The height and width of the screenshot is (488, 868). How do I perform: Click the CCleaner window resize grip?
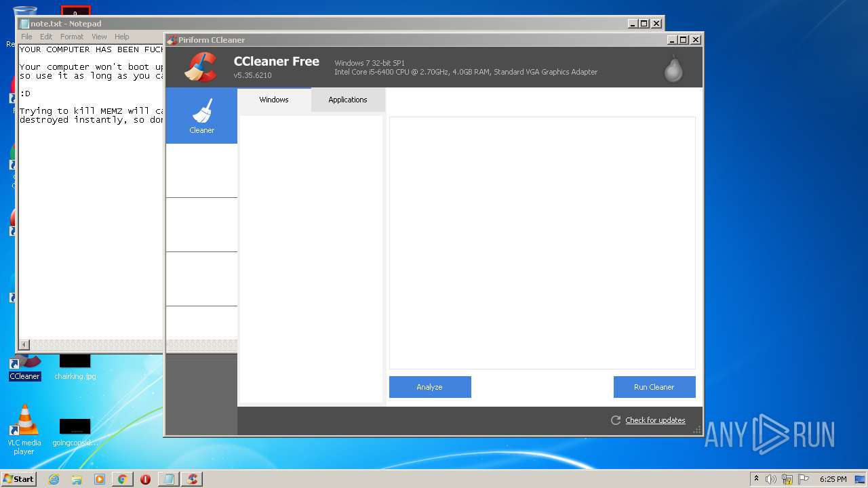(x=697, y=430)
